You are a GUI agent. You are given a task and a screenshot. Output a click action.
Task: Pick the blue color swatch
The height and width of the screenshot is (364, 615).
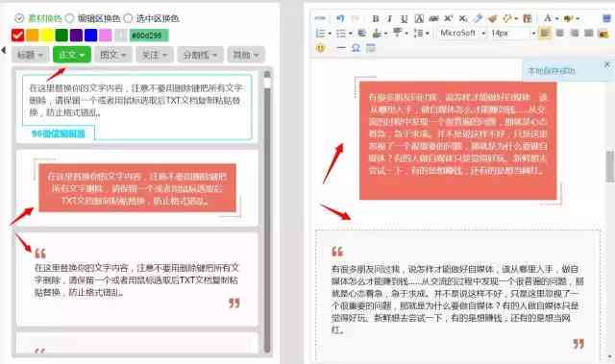(x=90, y=36)
